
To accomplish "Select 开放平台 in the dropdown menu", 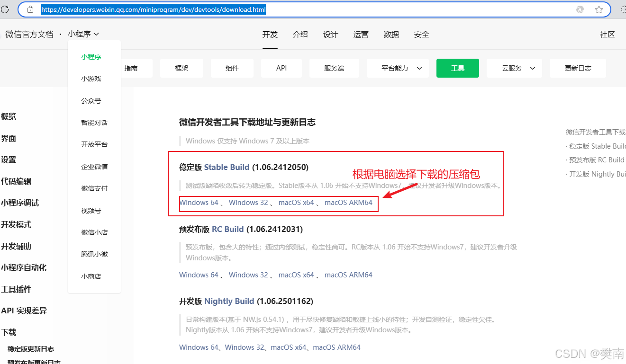I will (94, 144).
